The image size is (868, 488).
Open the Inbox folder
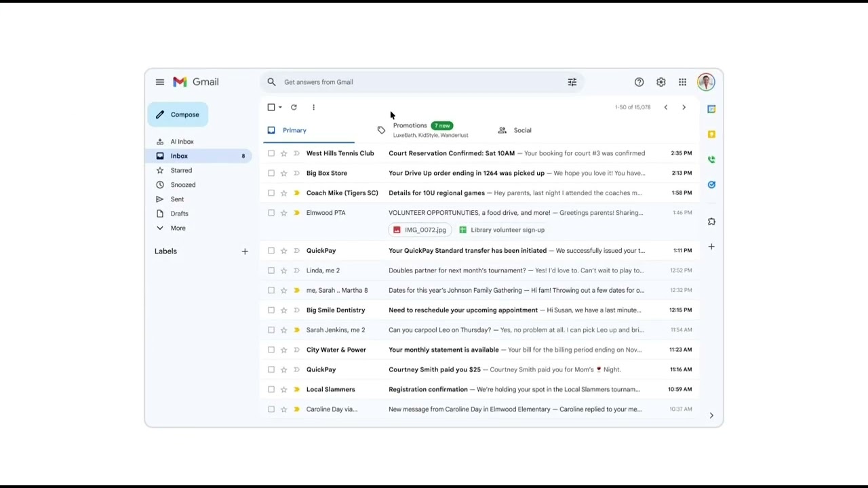click(199, 156)
